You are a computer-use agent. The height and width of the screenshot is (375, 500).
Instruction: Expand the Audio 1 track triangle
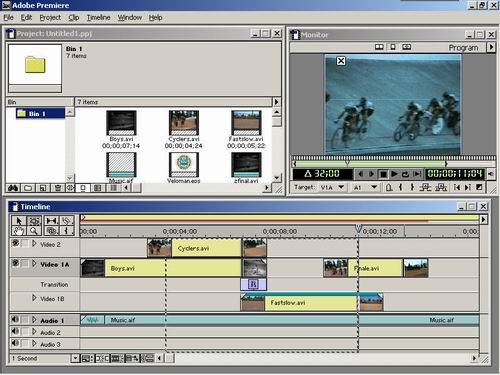tap(34, 320)
